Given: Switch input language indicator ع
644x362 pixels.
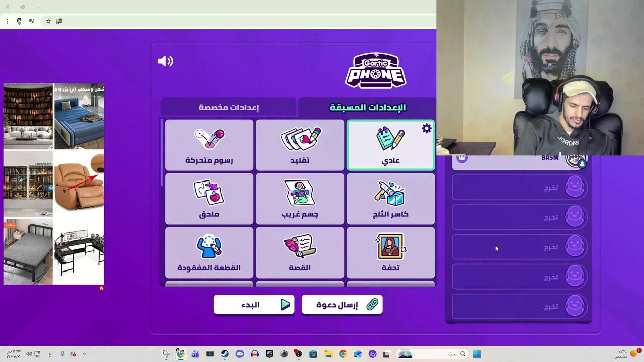Looking at the screenshot, I should 50,354.
